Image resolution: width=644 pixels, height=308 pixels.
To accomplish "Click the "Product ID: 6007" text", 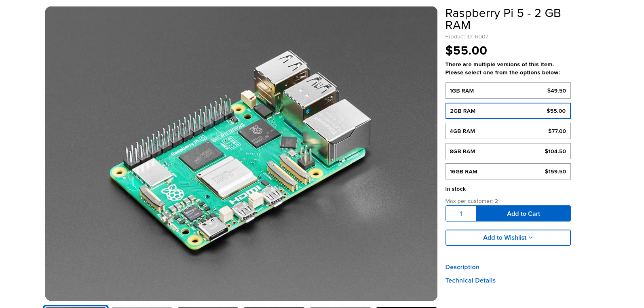I will click(x=467, y=36).
